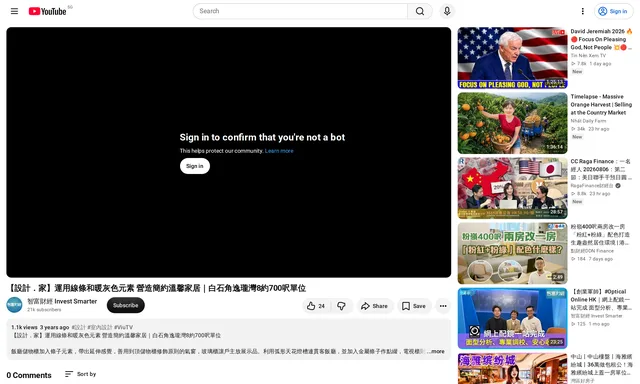This screenshot has width=640, height=384.
Task: Click the #室內設計 hashtag
Action: [100, 327]
